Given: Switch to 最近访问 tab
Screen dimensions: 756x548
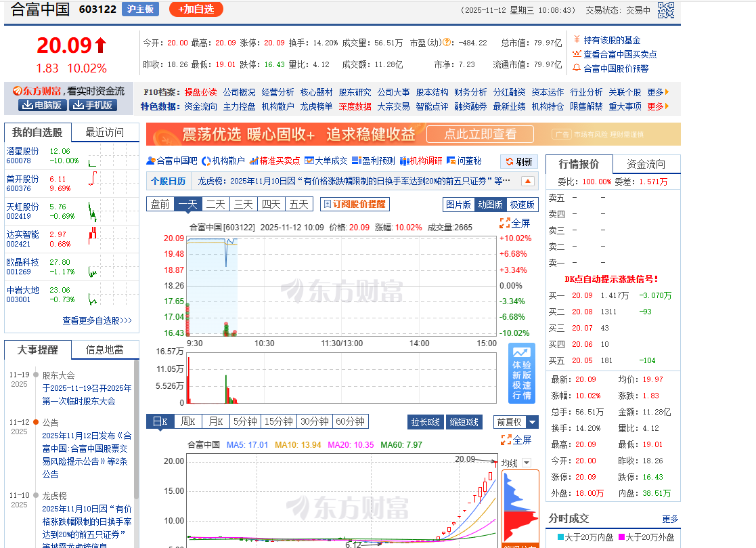Looking at the screenshot, I should [105, 132].
